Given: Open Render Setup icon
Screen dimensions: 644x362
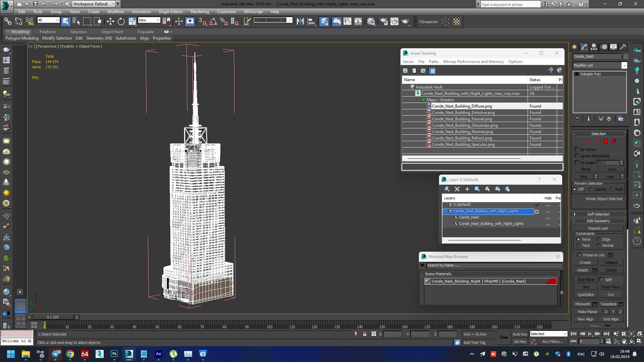Looking at the screenshot, I should (384, 21).
